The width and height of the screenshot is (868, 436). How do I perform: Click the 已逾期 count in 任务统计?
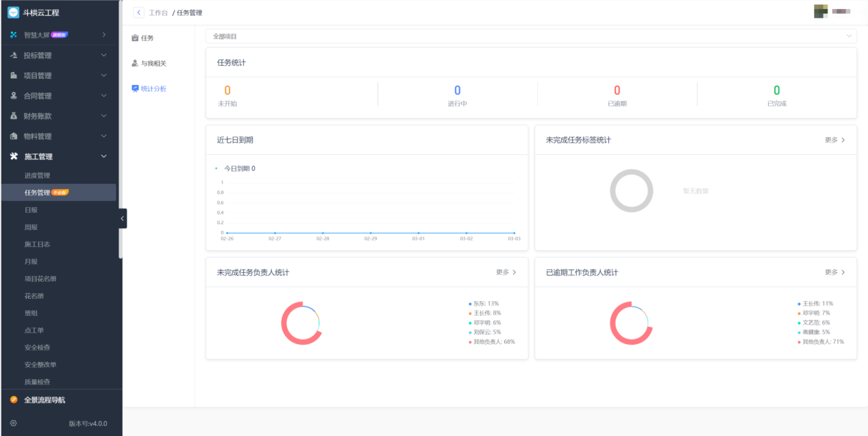[617, 91]
